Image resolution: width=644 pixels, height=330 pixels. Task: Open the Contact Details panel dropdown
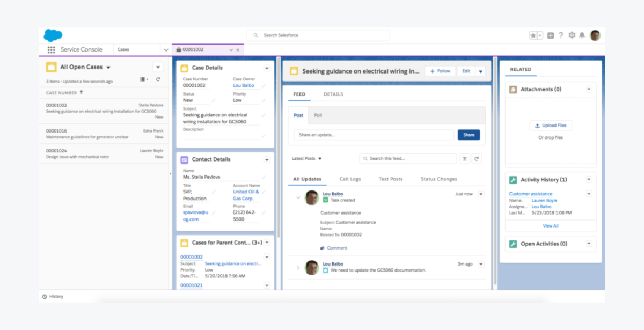click(267, 159)
